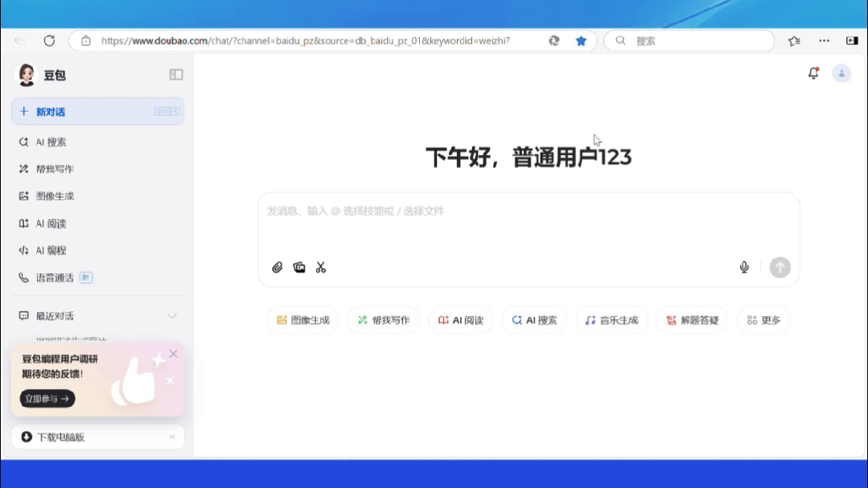Viewport: 868px width, 488px height.
Task: Start voice input with microphone
Action: click(744, 268)
